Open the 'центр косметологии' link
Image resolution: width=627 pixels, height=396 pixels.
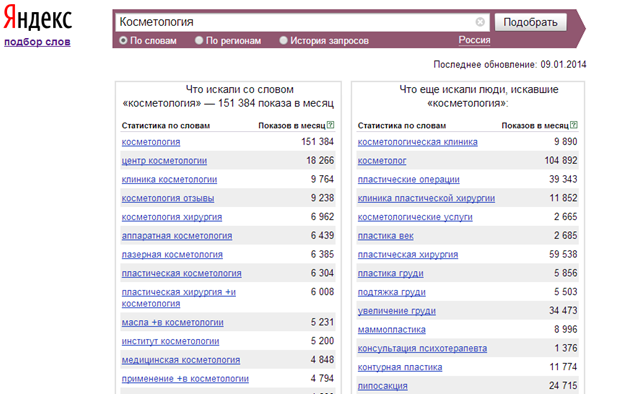click(x=164, y=161)
